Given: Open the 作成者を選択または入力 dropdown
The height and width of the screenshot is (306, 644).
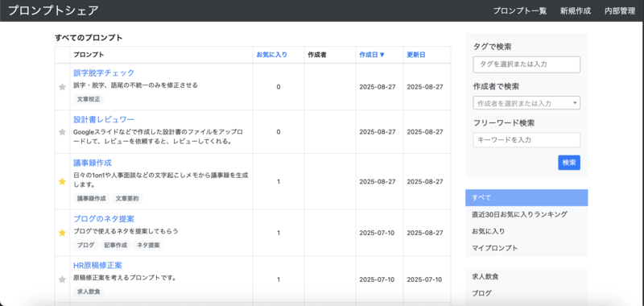Looking at the screenshot, I should (526, 103).
